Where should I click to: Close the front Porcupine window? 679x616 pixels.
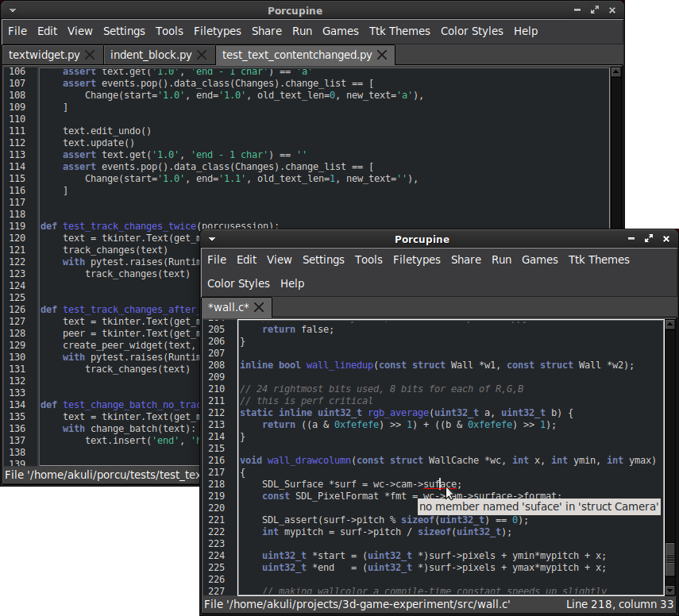point(666,239)
